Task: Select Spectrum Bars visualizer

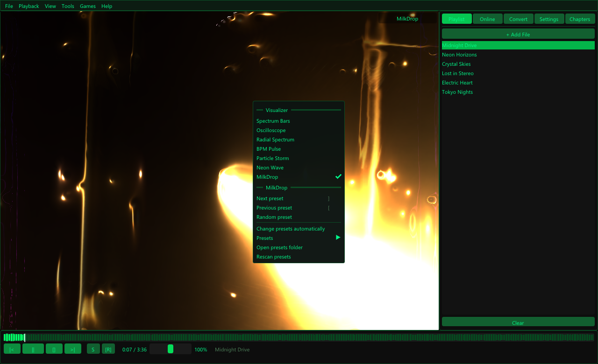Action: point(299,121)
